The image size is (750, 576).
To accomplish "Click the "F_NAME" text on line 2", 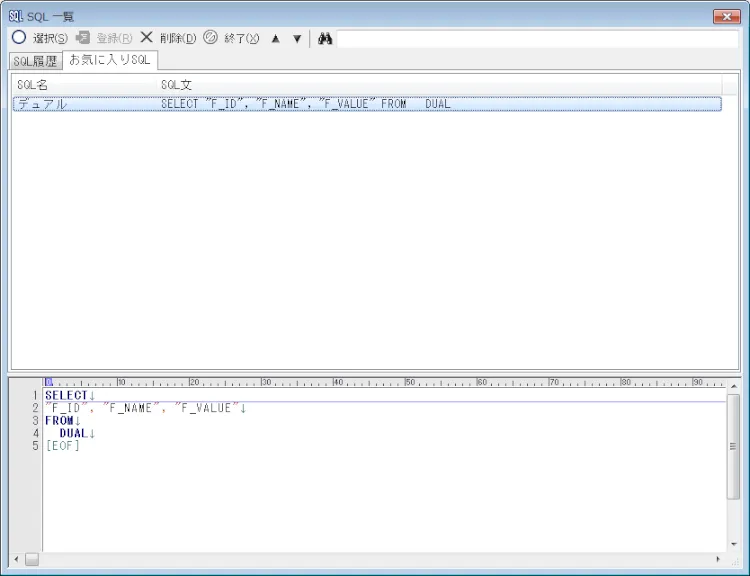I will (131, 408).
